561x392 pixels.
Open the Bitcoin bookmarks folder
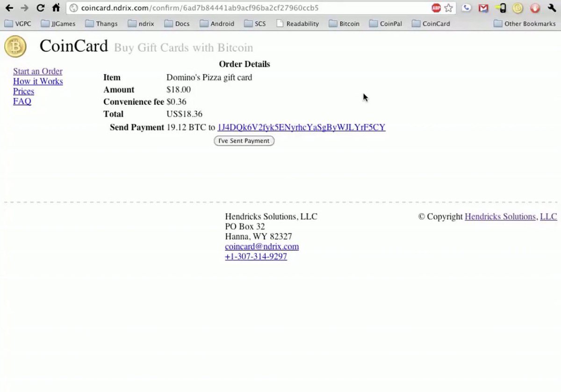pyautogui.click(x=344, y=23)
